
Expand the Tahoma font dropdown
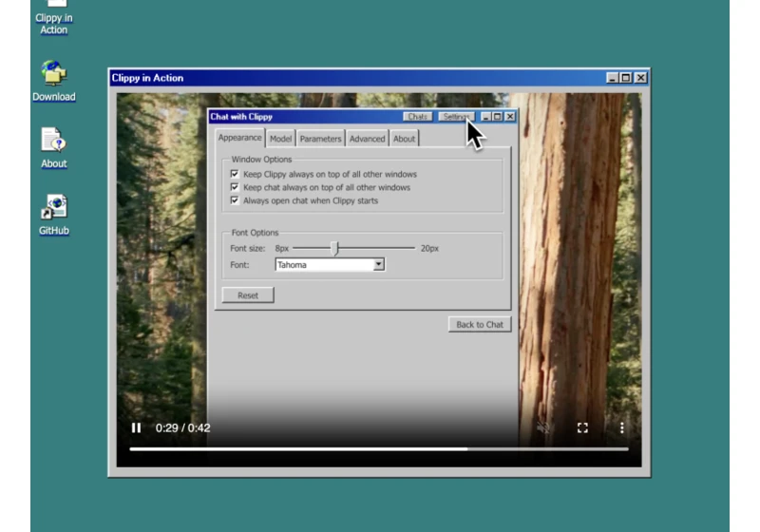(378, 264)
